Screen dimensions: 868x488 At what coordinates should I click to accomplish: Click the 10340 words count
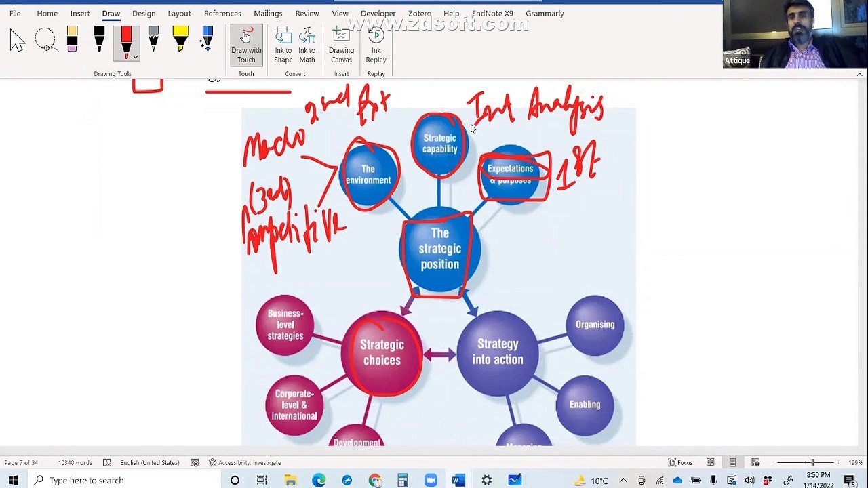75,462
